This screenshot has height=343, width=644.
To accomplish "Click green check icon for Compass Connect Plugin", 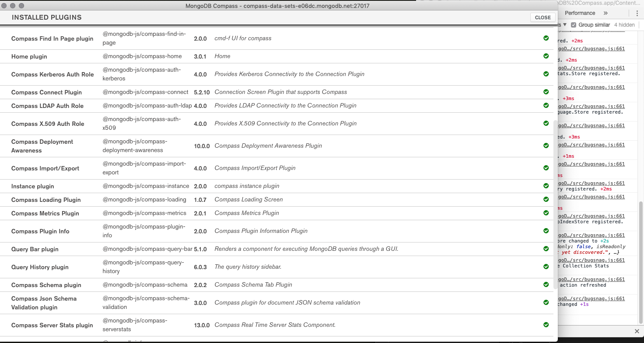I will [546, 92].
